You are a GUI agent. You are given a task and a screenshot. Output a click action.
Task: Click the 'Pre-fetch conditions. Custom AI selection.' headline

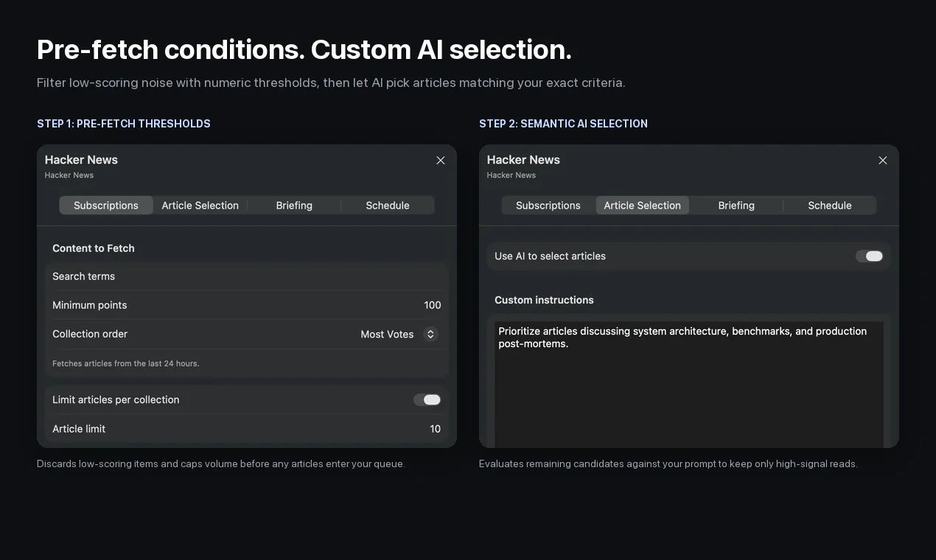tap(304, 49)
